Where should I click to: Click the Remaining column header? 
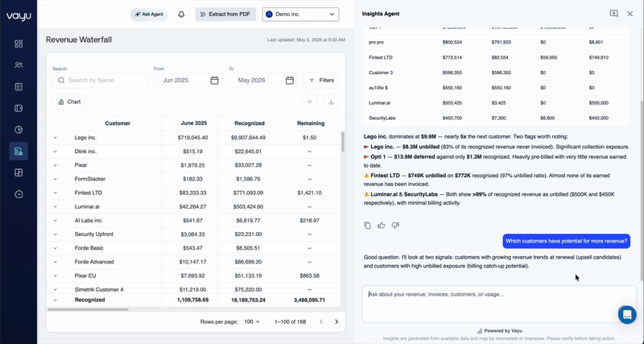[x=311, y=123]
